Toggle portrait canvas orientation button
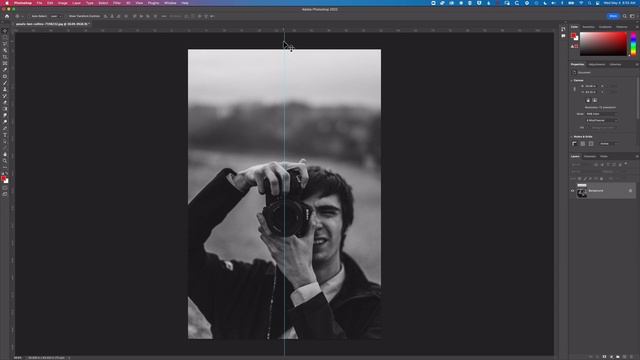Viewport: 640px width, 360px height. click(588, 100)
